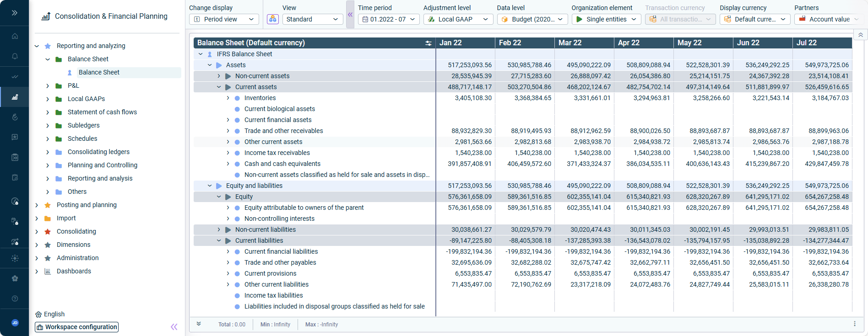Open Consolidating ledgers folder
The width and height of the screenshot is (868, 336).
tap(98, 152)
